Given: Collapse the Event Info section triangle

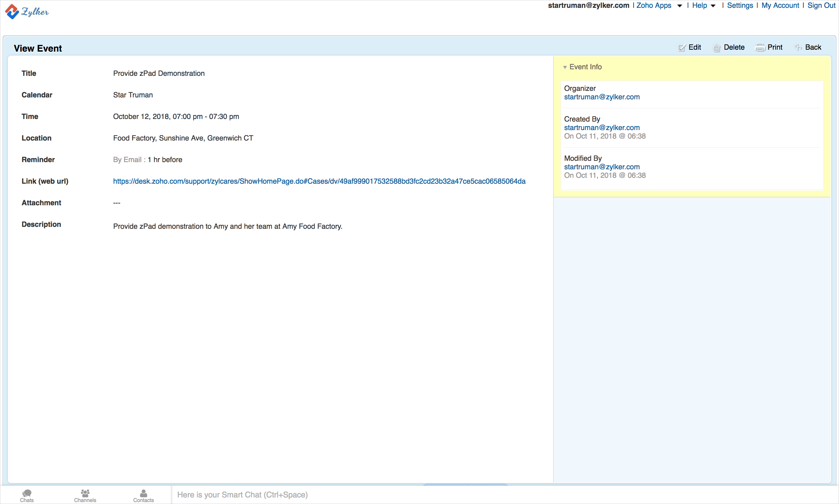Looking at the screenshot, I should click(565, 67).
